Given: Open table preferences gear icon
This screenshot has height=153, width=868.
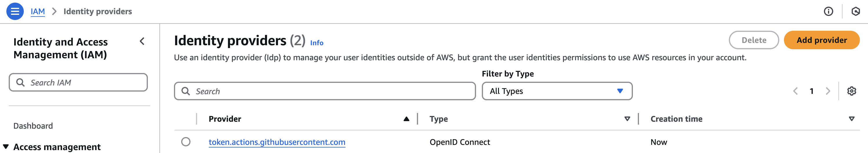Looking at the screenshot, I should (851, 91).
